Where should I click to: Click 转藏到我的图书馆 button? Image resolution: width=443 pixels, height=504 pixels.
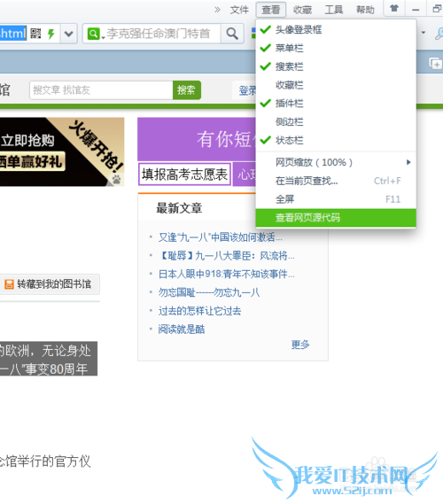click(50, 284)
